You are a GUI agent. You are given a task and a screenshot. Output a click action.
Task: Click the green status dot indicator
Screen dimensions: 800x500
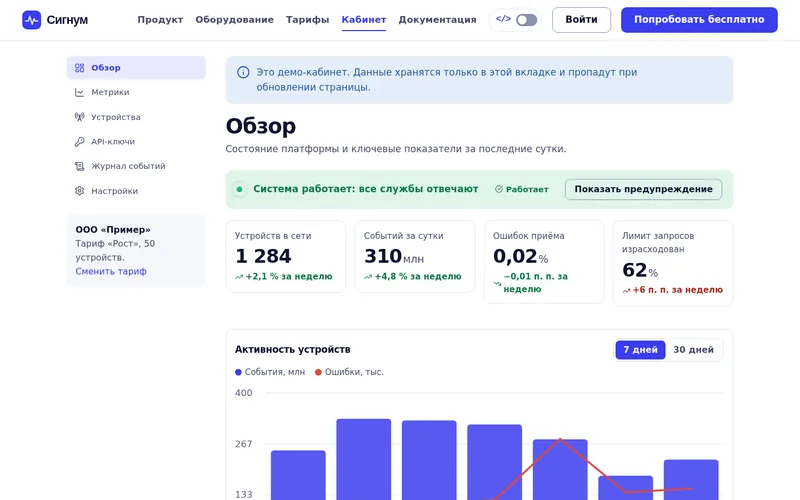click(239, 189)
